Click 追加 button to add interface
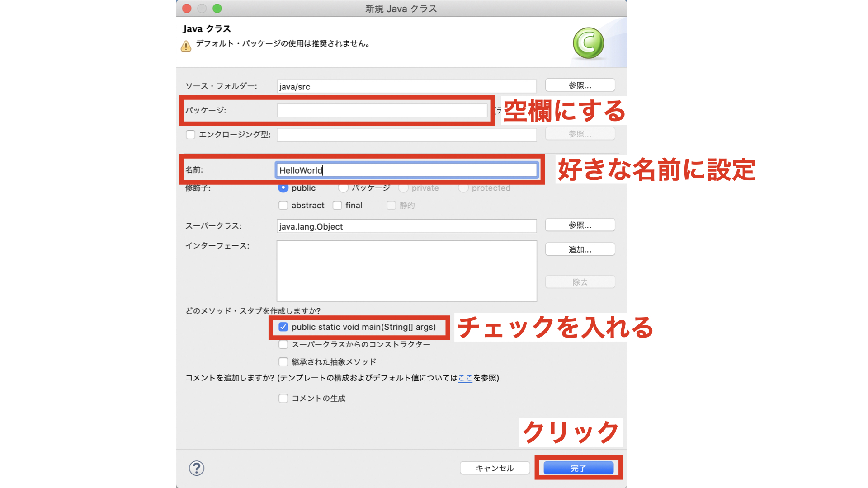The image size is (868, 488). click(580, 249)
